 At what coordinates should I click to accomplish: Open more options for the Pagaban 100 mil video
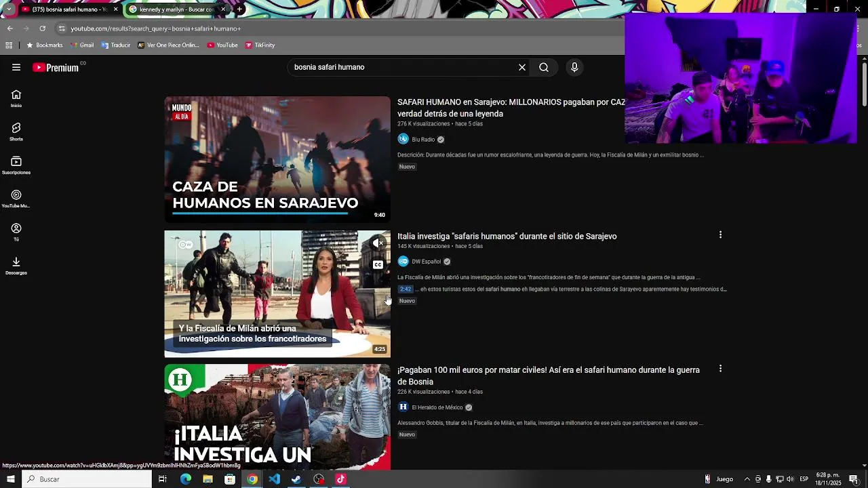click(x=720, y=369)
